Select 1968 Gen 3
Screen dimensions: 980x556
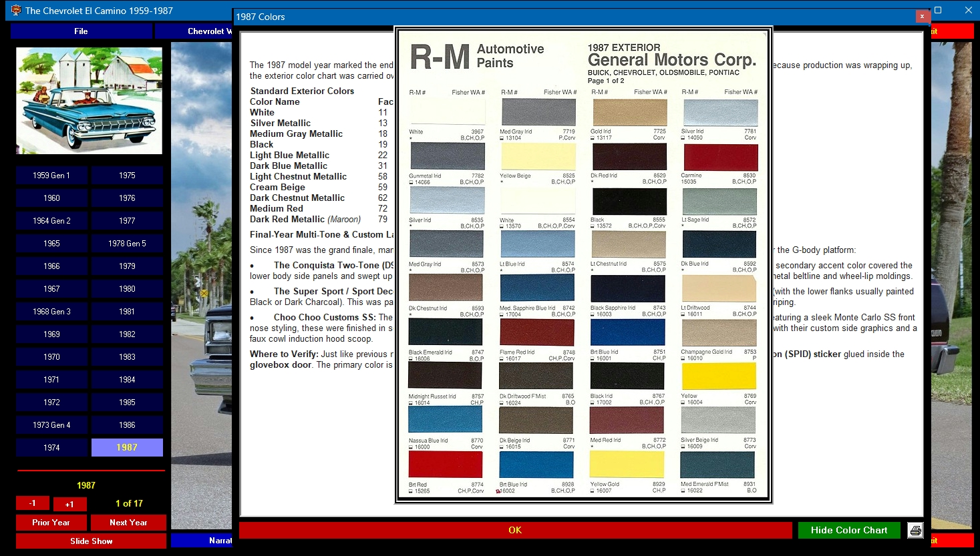[x=51, y=312]
